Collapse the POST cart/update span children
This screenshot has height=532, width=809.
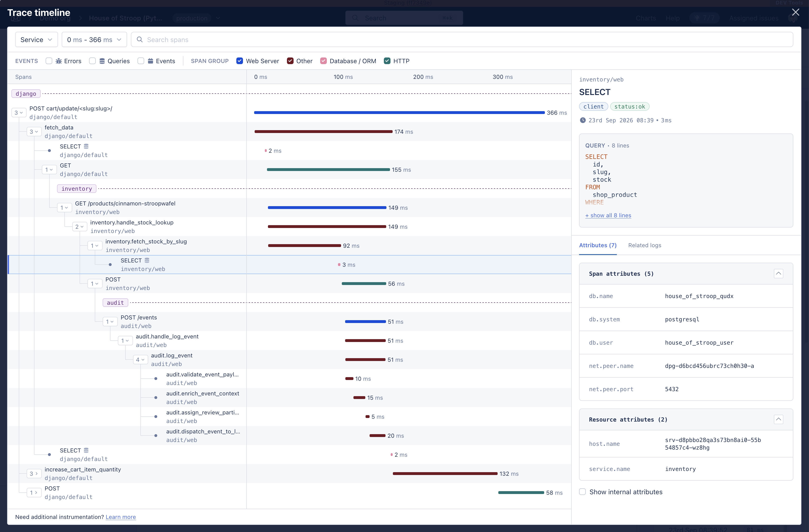click(19, 113)
